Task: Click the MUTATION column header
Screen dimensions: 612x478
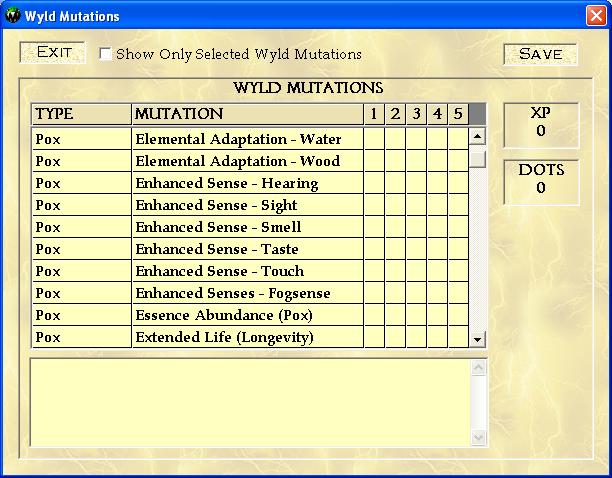Action: pos(248,114)
